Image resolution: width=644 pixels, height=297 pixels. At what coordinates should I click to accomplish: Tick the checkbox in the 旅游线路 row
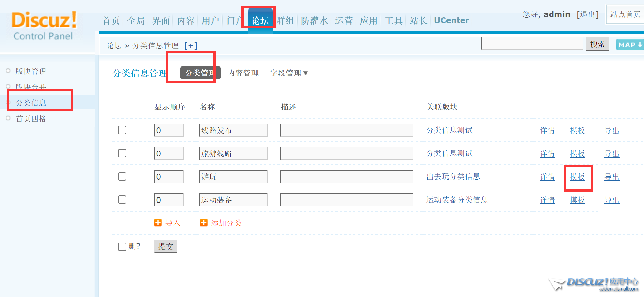click(x=122, y=153)
